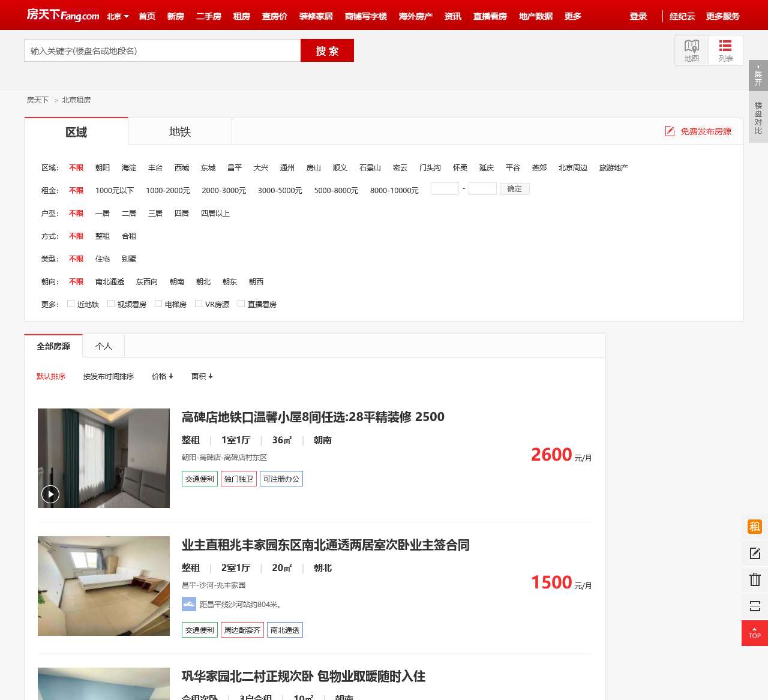The image size is (768, 700).
Task: Click the 房天下 Fang.com logo
Action: 63,15
